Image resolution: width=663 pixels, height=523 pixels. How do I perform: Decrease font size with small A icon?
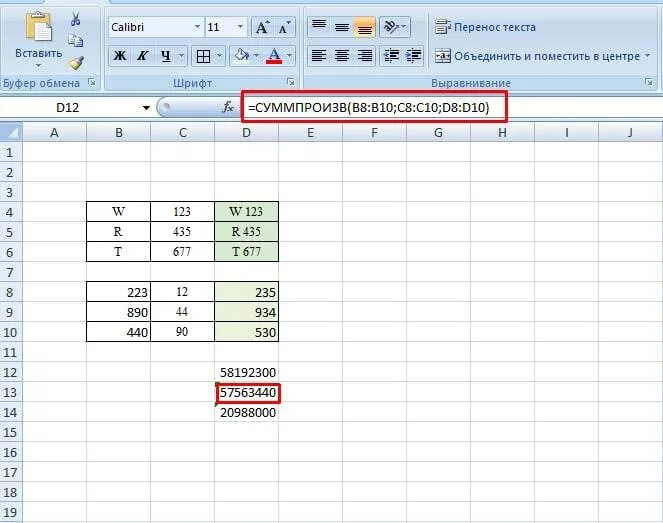click(x=285, y=27)
